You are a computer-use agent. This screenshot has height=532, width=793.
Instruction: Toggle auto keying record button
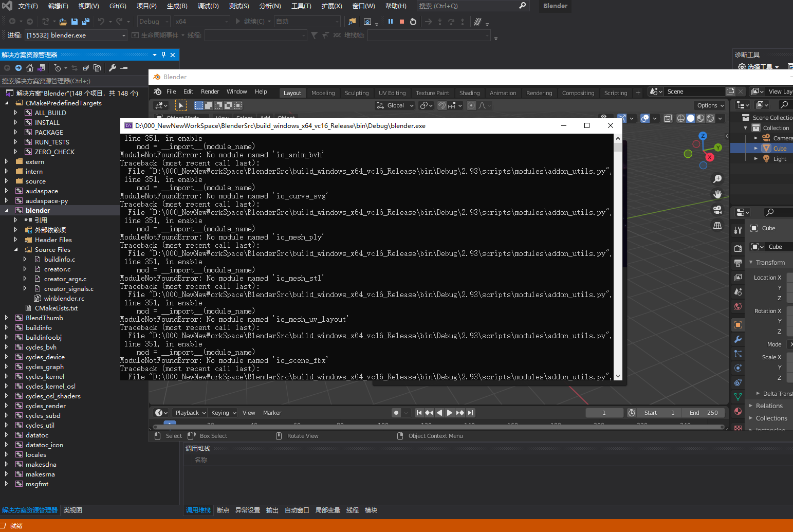(x=396, y=413)
